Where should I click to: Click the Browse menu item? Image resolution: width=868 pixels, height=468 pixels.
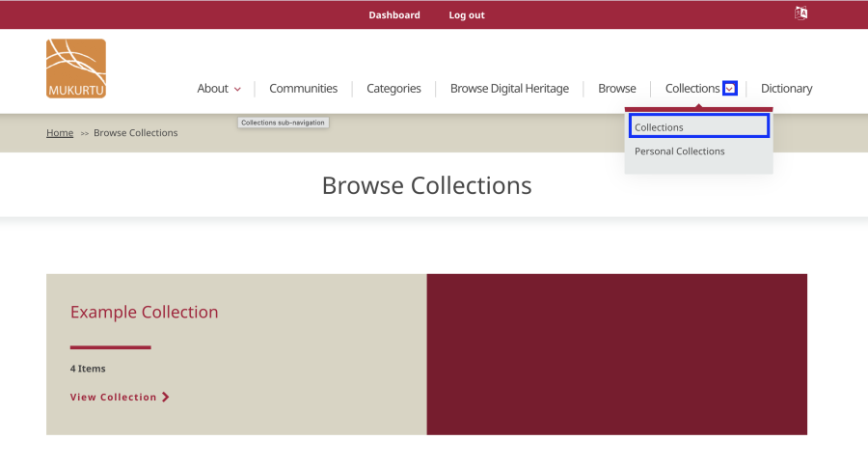pyautogui.click(x=616, y=89)
